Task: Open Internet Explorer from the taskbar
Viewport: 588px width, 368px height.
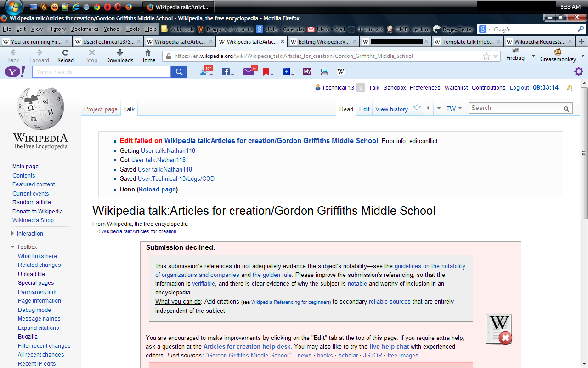Action: (76, 7)
